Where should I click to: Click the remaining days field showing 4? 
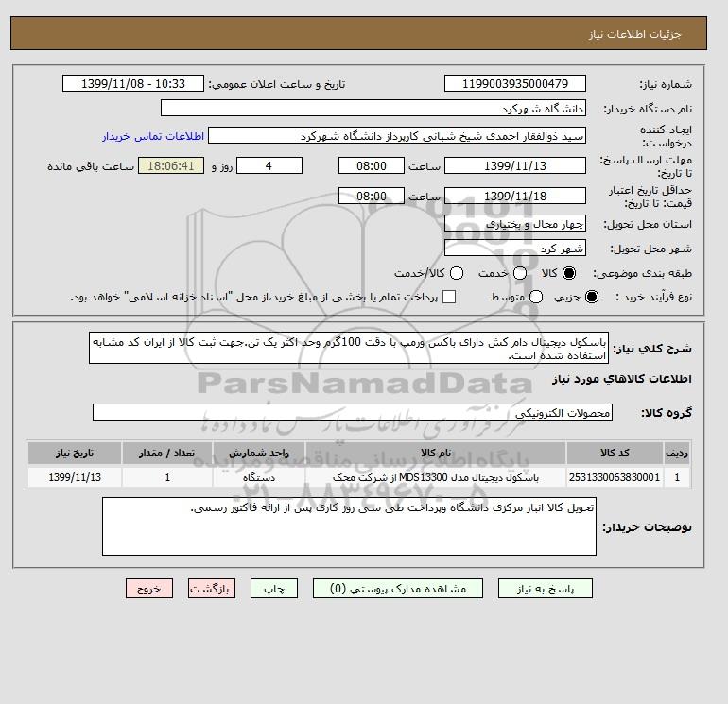coord(269,165)
